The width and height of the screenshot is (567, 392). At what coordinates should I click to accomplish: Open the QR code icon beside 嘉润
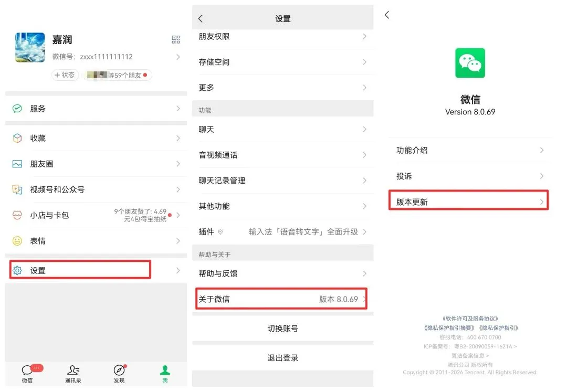click(176, 39)
